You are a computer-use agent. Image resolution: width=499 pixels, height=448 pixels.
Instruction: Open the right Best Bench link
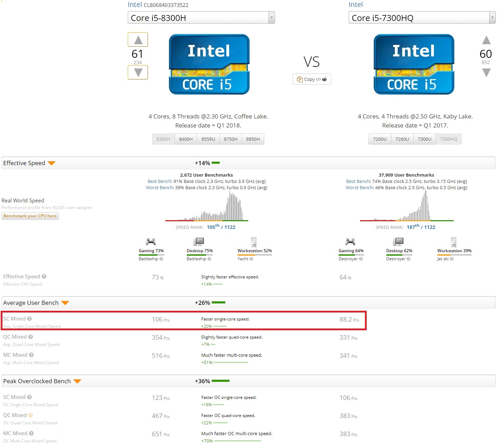358,181
